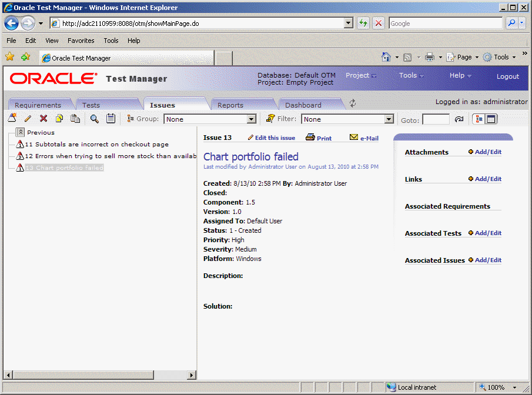Open the View menu
Screen dimensions: 532x395
(x=52, y=41)
